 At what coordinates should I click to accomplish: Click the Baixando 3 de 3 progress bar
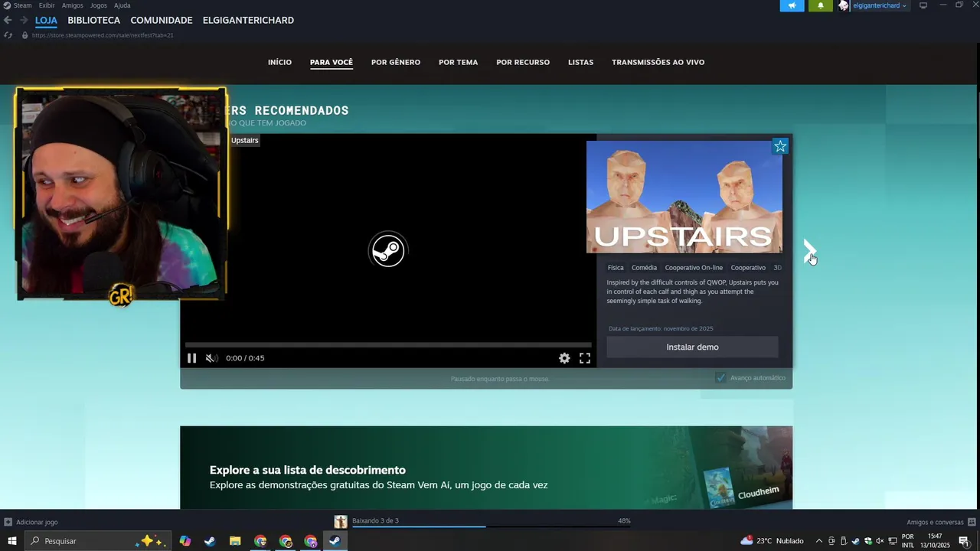(x=492, y=527)
